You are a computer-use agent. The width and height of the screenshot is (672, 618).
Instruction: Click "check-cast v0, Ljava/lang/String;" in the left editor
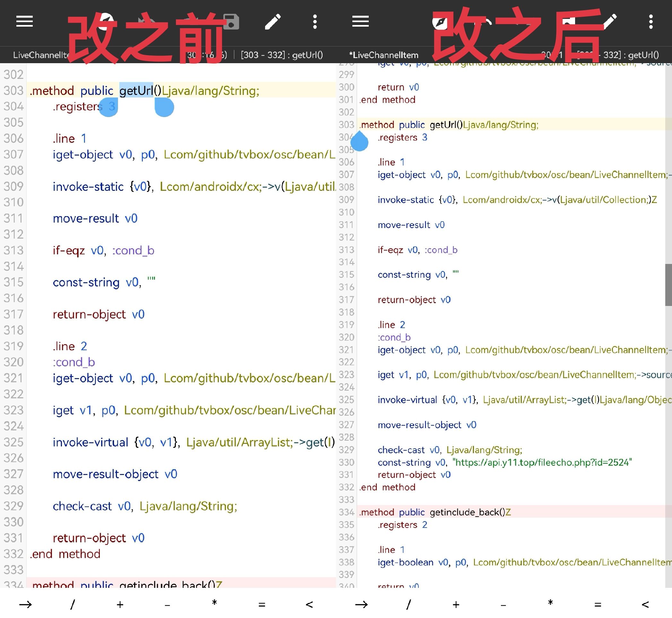(145, 506)
